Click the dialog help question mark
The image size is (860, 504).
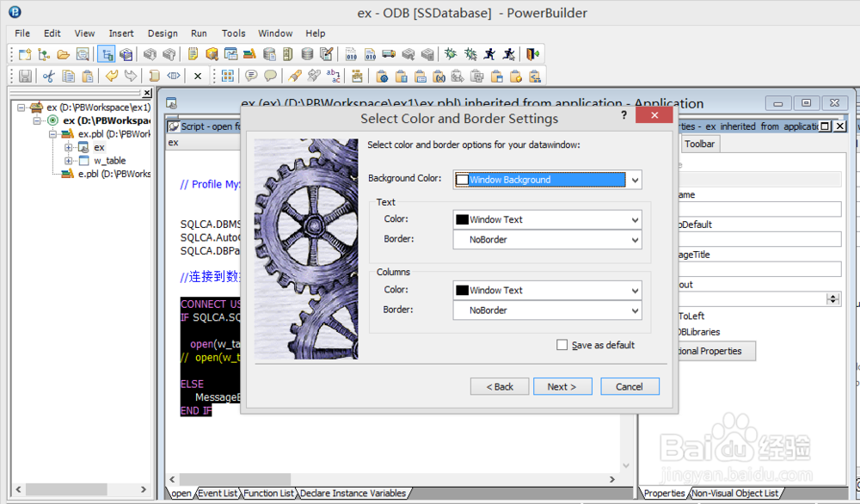click(623, 114)
